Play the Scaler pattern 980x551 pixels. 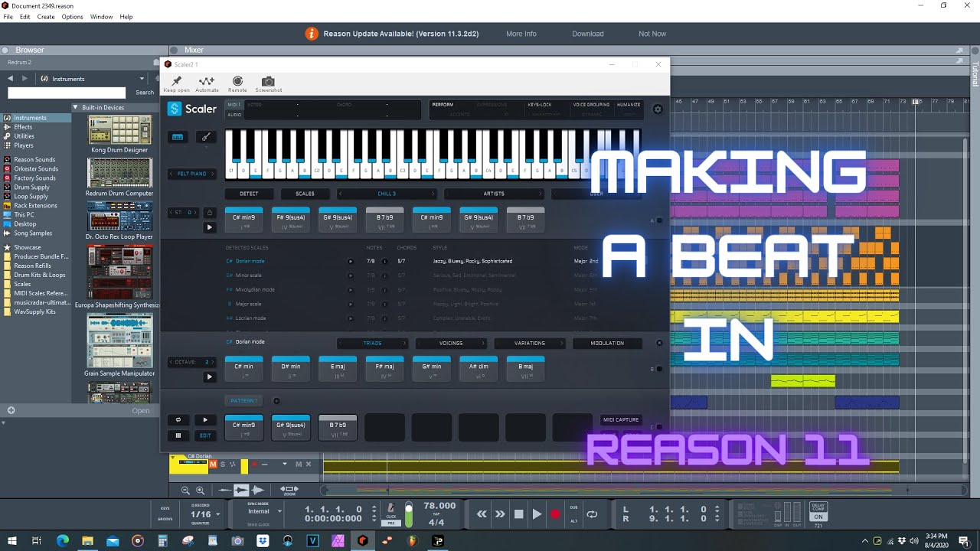[205, 420]
